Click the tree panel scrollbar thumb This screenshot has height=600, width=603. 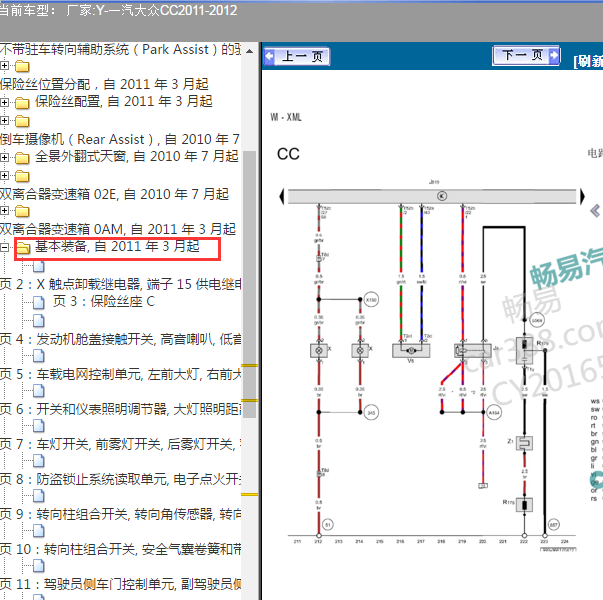pyautogui.click(x=250, y=284)
